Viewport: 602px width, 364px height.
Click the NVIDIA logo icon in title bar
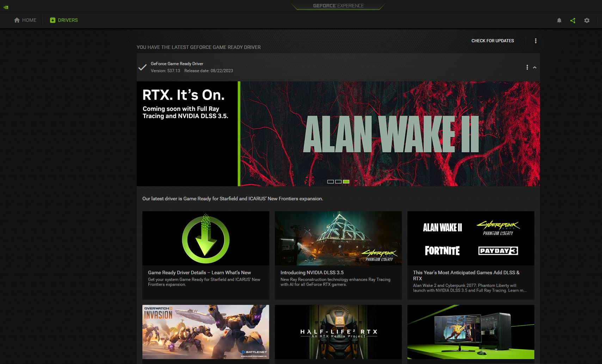6,7
